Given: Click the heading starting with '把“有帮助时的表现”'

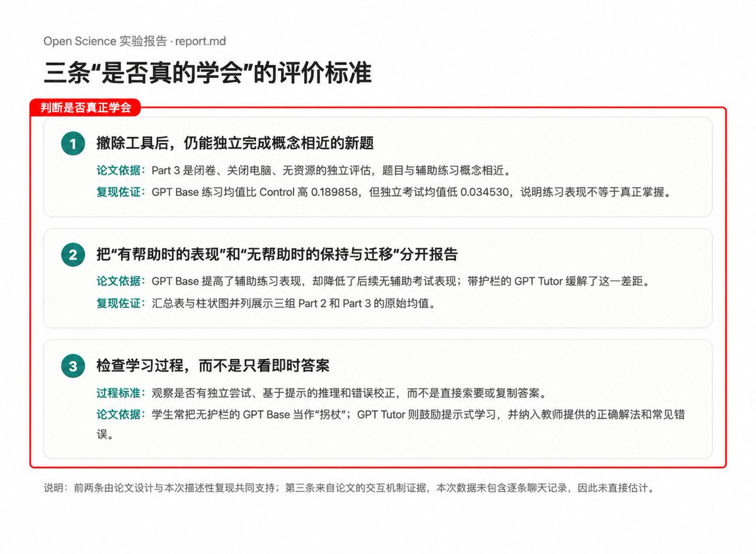Looking at the screenshot, I should 277,254.
